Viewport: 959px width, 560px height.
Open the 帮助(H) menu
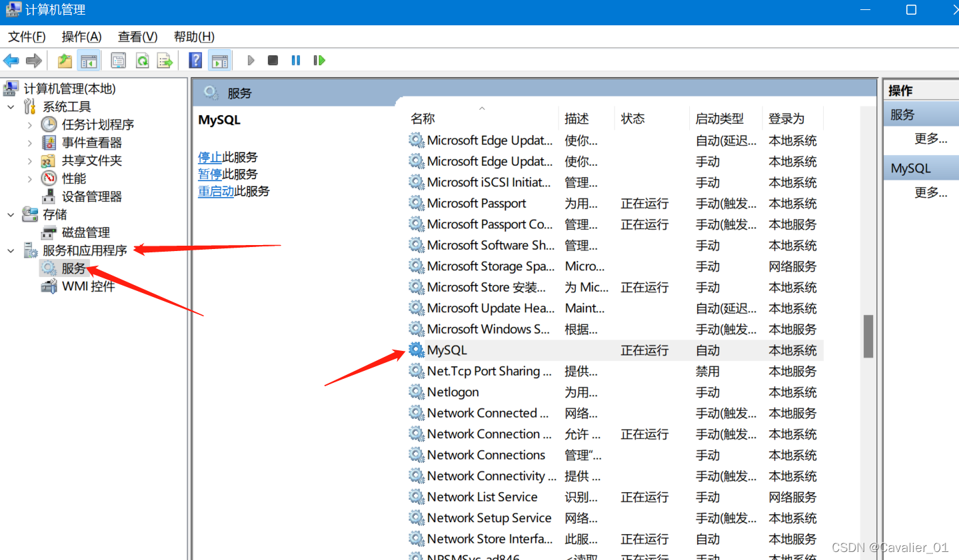click(194, 37)
